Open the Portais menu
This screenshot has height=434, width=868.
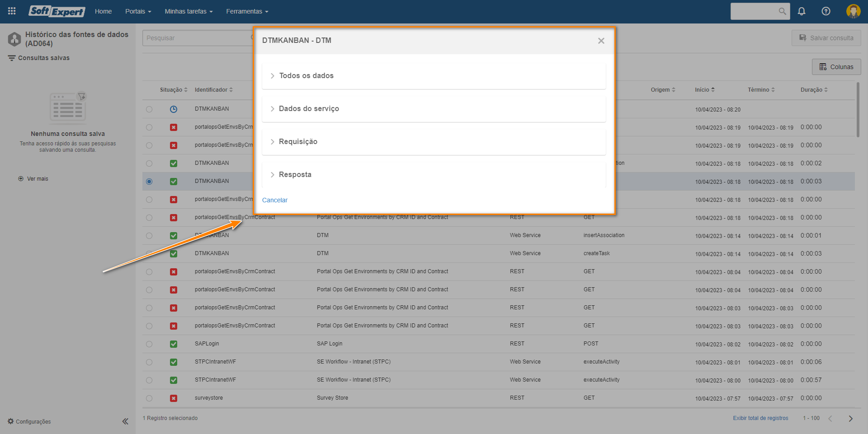(x=138, y=11)
